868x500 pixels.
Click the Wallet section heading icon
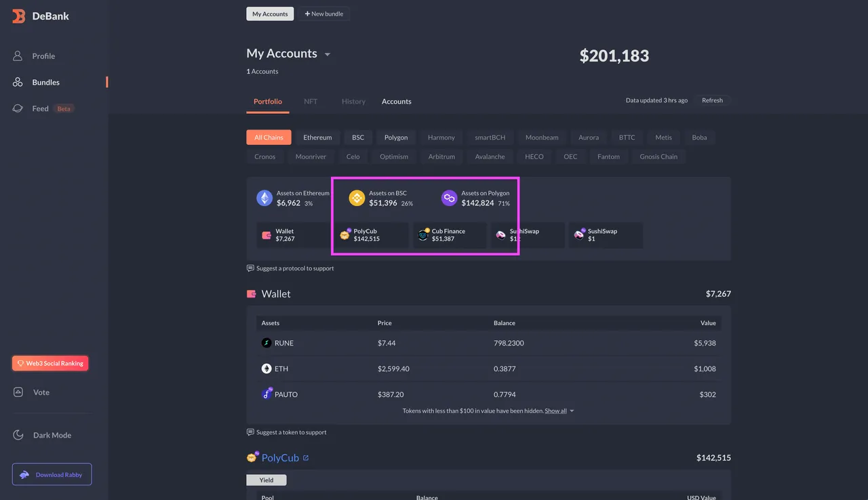pos(252,294)
